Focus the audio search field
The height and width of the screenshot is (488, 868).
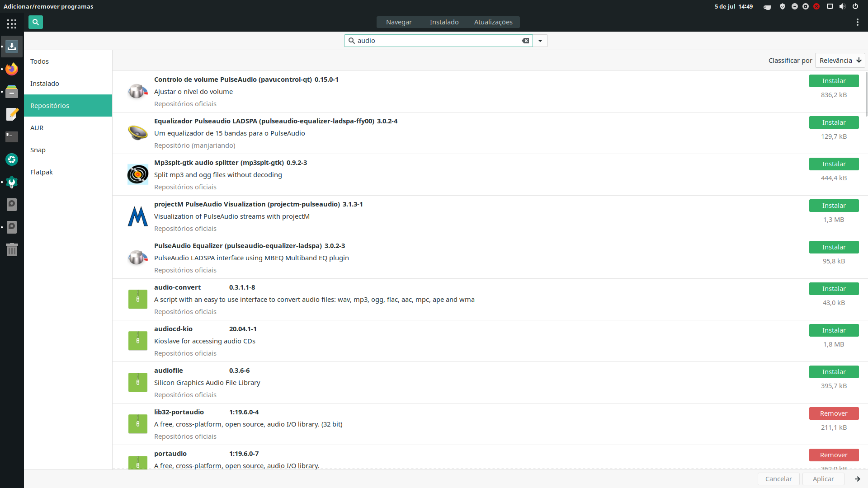coord(438,41)
